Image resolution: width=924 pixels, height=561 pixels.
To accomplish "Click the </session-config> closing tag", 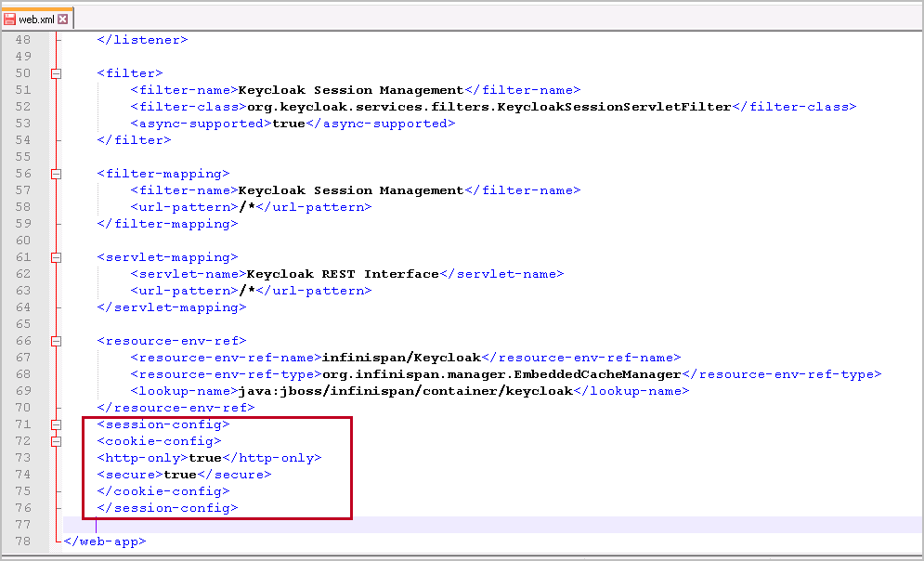I will click(x=167, y=508).
